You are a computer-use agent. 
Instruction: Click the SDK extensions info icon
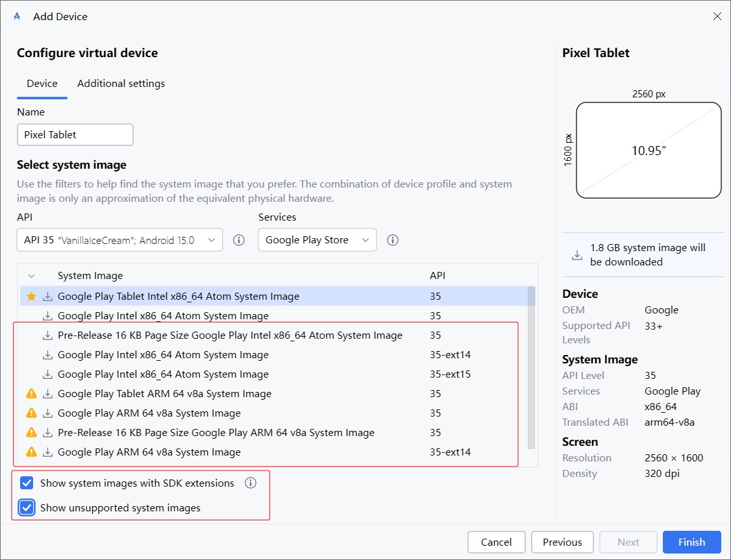click(251, 483)
